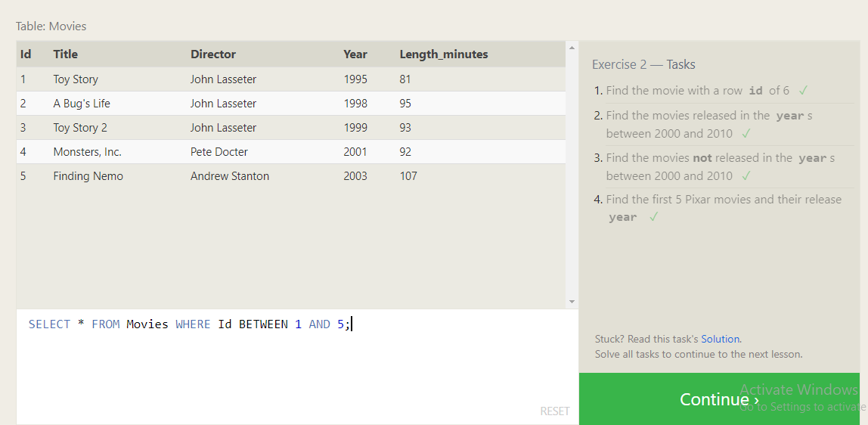Click task 4 first 5 Pixar movies
Image resolution: width=868 pixels, height=425 pixels.
point(724,208)
